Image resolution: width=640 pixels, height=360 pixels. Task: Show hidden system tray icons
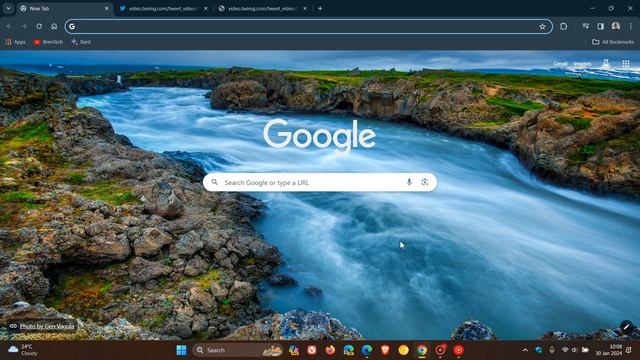pos(525,350)
